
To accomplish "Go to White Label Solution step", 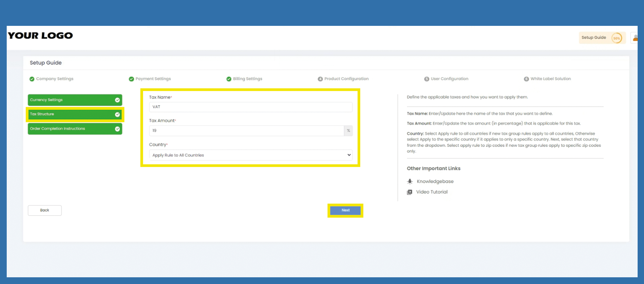I will point(550,79).
